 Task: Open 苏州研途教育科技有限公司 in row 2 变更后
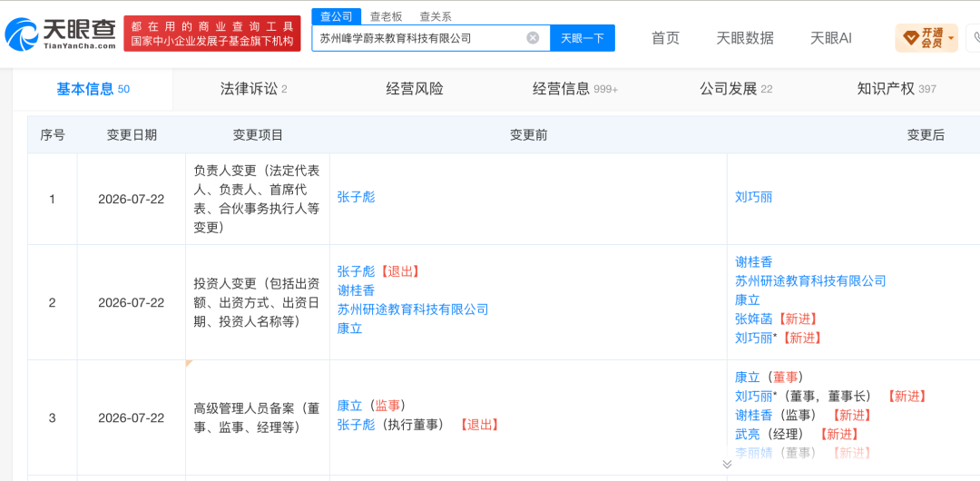pos(810,280)
